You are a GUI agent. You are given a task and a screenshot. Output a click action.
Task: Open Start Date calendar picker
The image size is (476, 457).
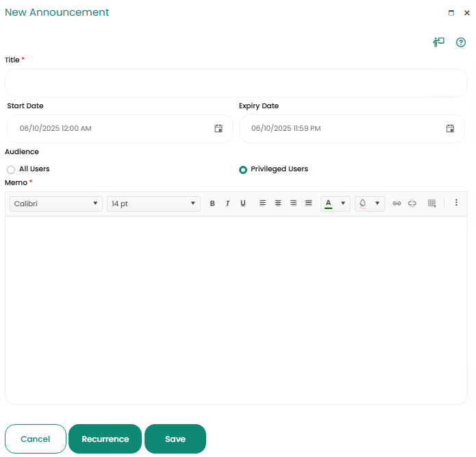(218, 129)
